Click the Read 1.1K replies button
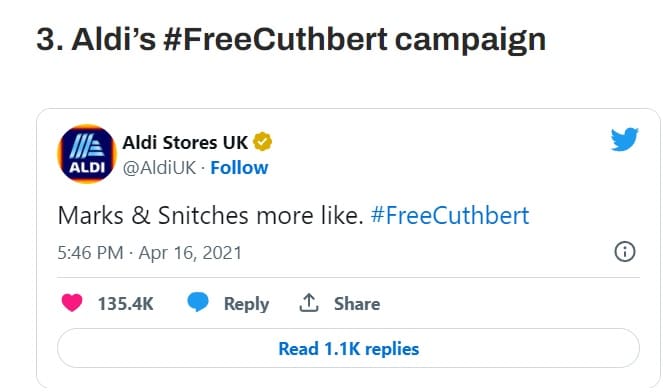 348,348
